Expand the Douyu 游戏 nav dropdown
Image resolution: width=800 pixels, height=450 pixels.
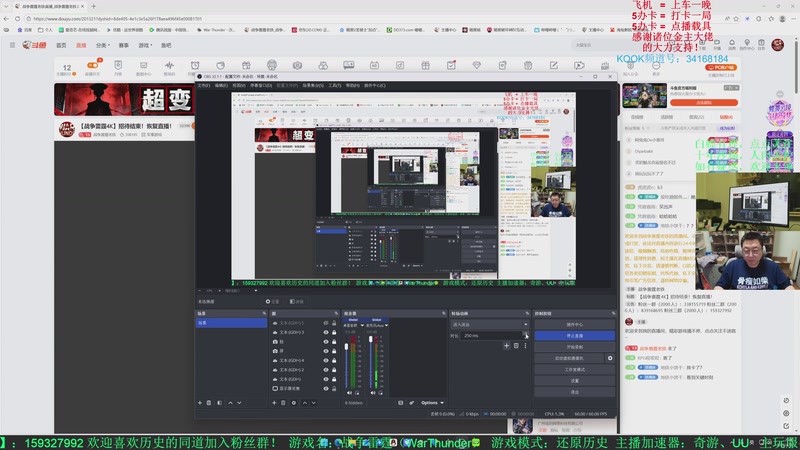(145, 45)
